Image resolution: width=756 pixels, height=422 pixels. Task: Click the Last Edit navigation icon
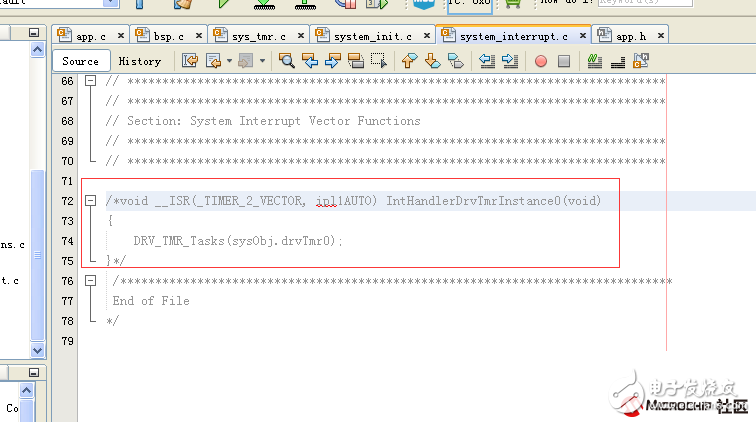190,61
